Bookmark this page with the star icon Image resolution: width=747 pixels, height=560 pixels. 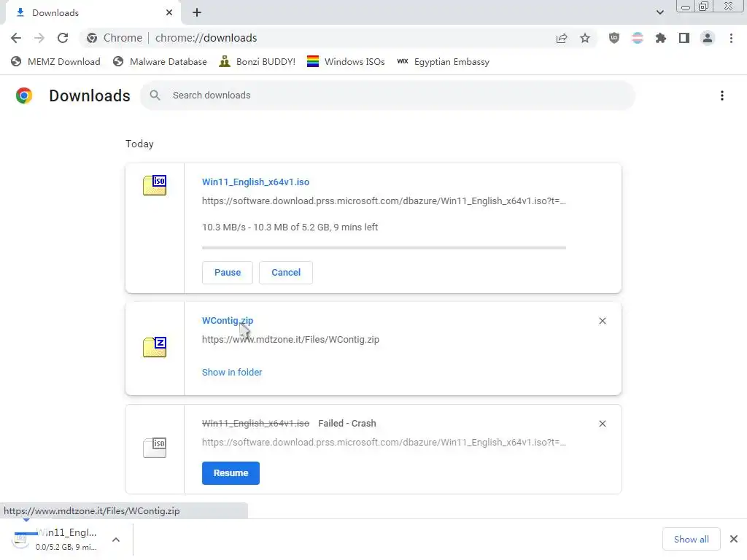[x=585, y=38]
